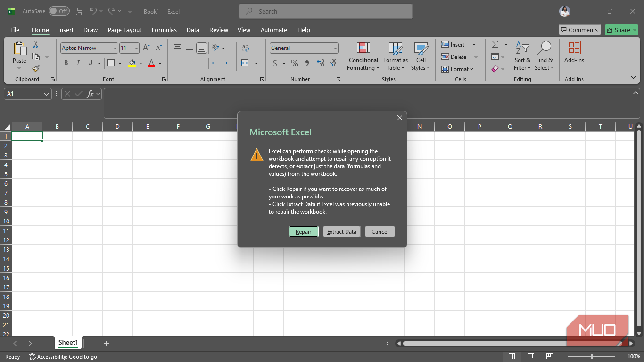Click the zoom slider in status bar
Screen dimensions: 644x362
[592, 356]
